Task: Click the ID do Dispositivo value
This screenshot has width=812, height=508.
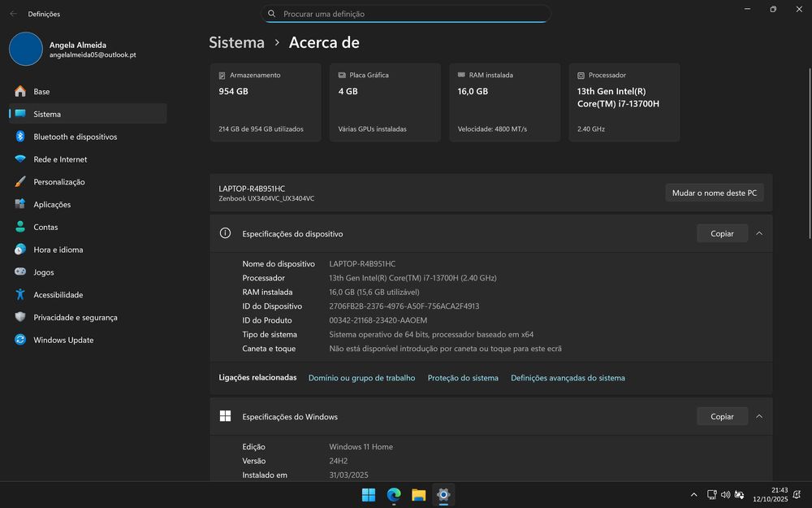Action: [404, 306]
